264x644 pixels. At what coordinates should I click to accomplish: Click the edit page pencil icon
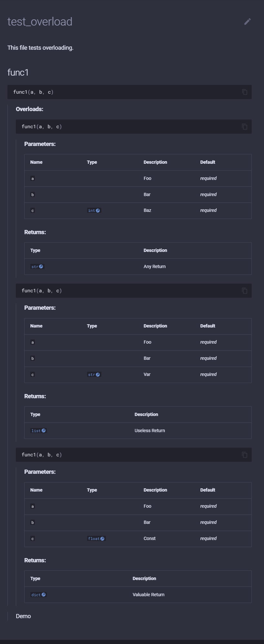click(247, 22)
